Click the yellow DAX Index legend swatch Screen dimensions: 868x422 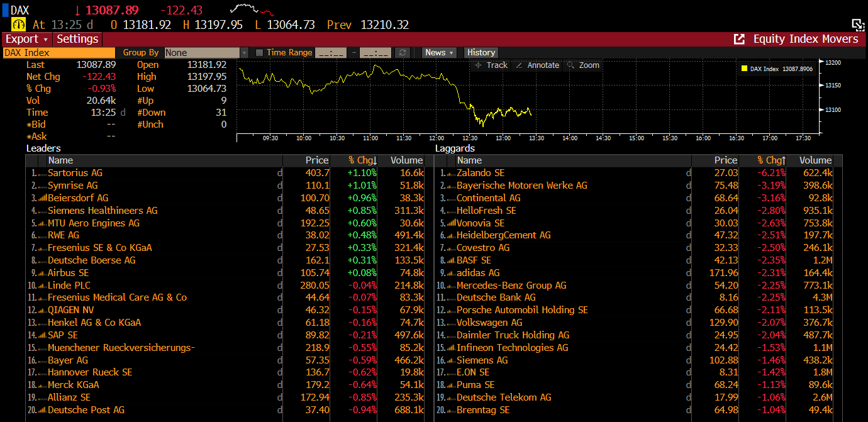(745, 69)
